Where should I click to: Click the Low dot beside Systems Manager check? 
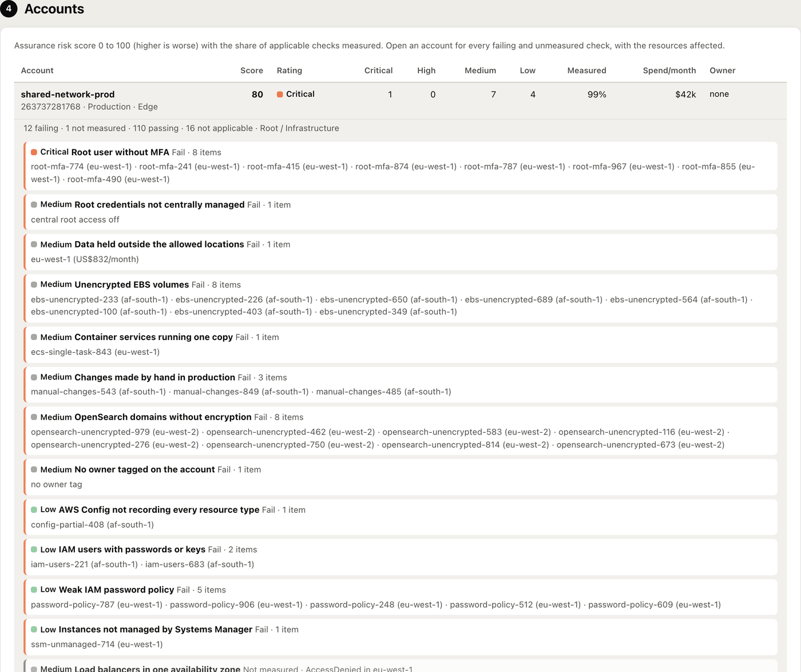34,630
